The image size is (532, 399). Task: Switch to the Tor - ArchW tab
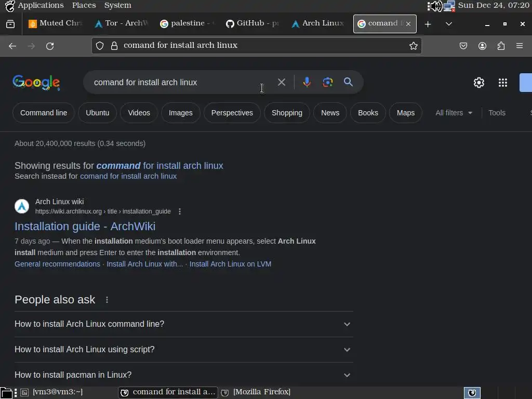point(122,23)
